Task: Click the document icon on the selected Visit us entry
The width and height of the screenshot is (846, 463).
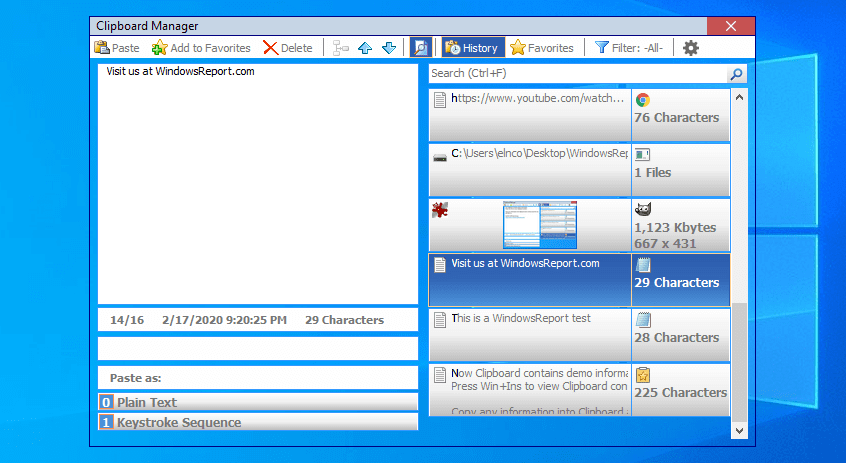Action: (440, 264)
